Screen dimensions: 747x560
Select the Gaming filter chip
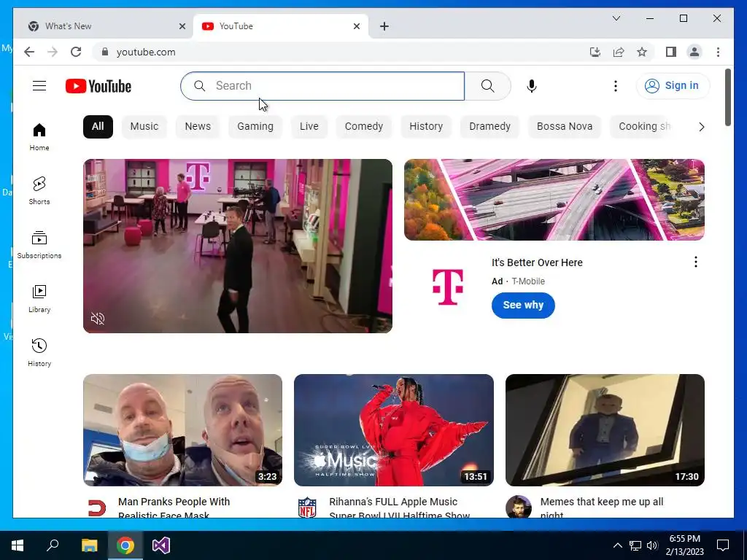click(255, 127)
